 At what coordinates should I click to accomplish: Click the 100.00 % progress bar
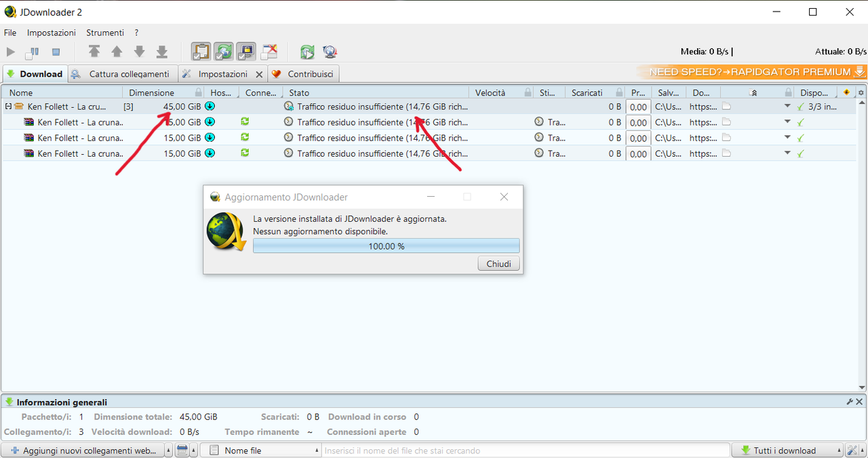point(386,246)
